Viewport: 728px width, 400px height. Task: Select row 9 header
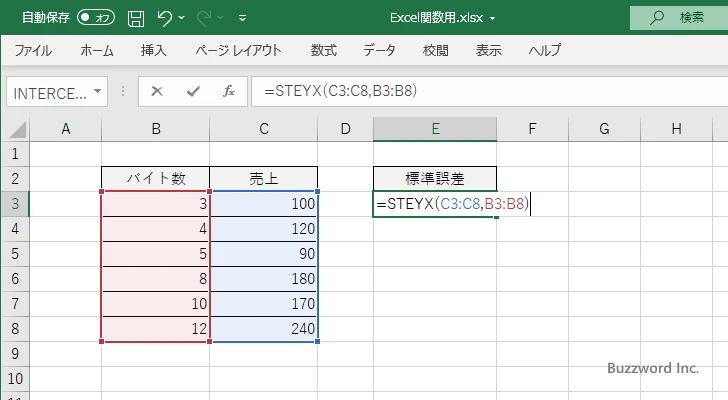click(x=15, y=354)
